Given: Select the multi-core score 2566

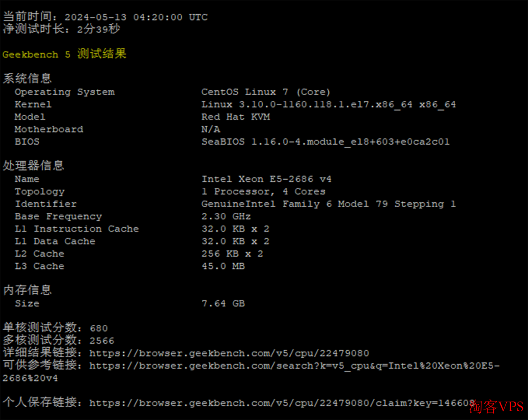Looking at the screenshot, I should pos(102,341).
